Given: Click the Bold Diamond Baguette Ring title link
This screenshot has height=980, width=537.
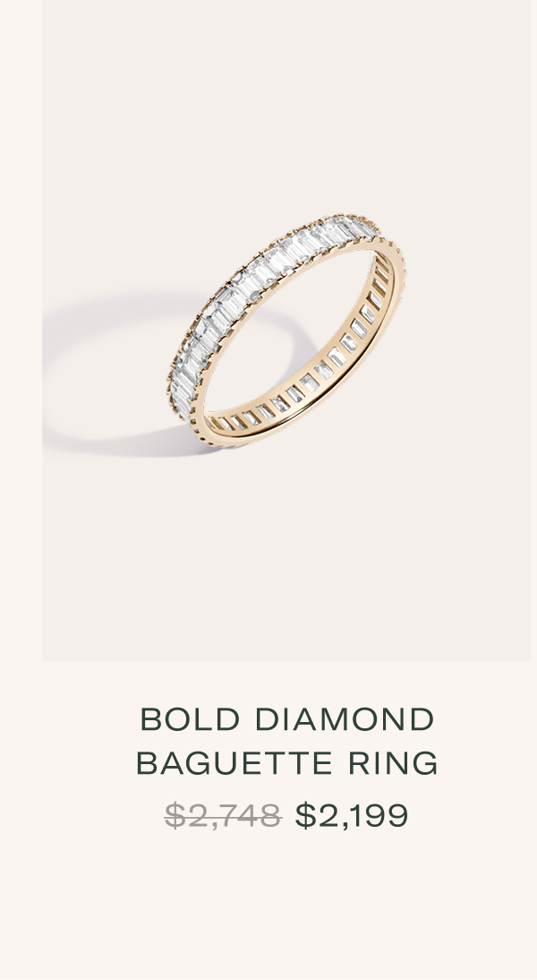Looking at the screenshot, I should pyautogui.click(x=286, y=741).
